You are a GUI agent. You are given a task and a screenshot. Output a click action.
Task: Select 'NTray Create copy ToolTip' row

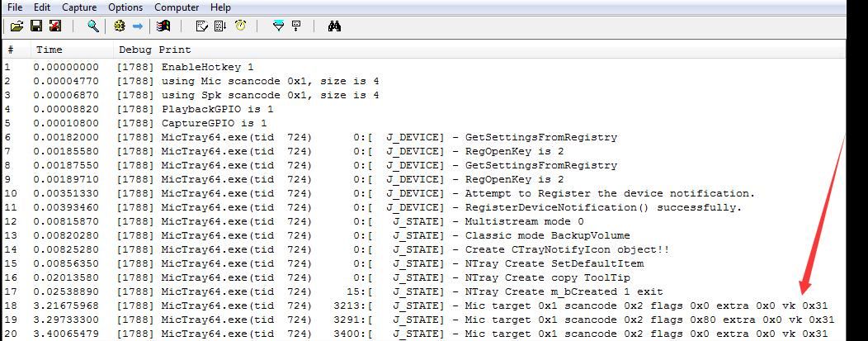click(x=423, y=278)
